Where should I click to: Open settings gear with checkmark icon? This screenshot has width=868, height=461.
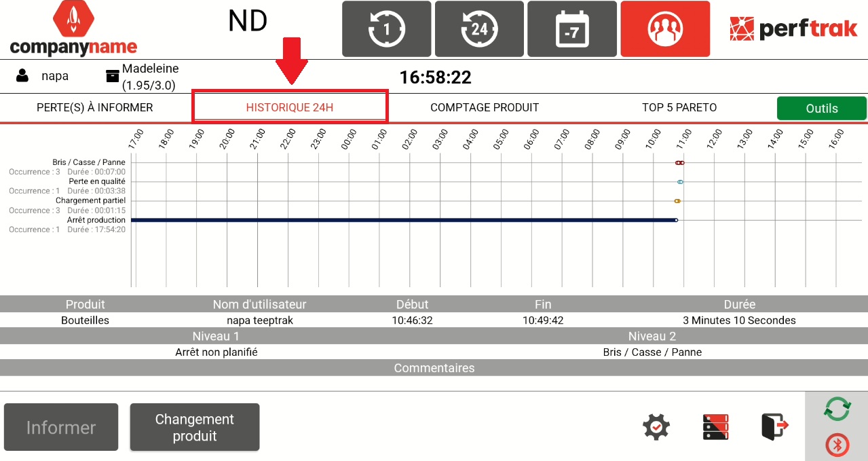(x=656, y=427)
